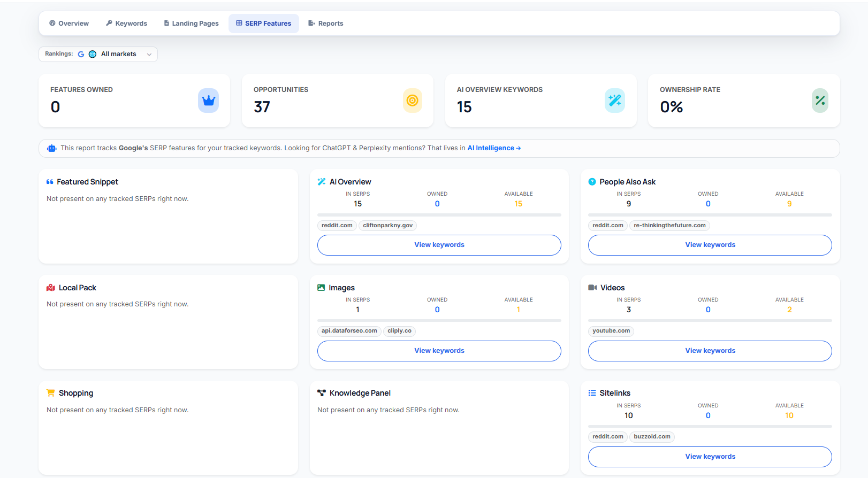Viewport: 868px width, 478px height.
Task: Click reddit.com tag in AI Overview card
Action: [x=337, y=226]
